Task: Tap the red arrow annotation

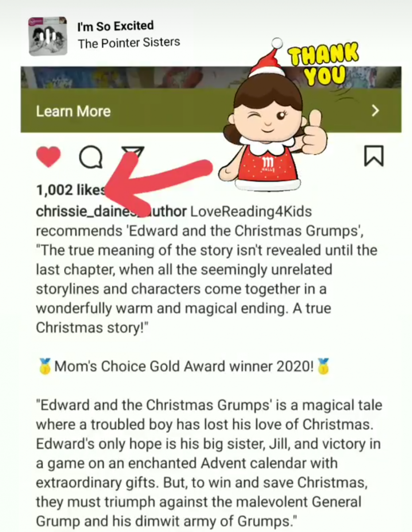Action: click(157, 177)
